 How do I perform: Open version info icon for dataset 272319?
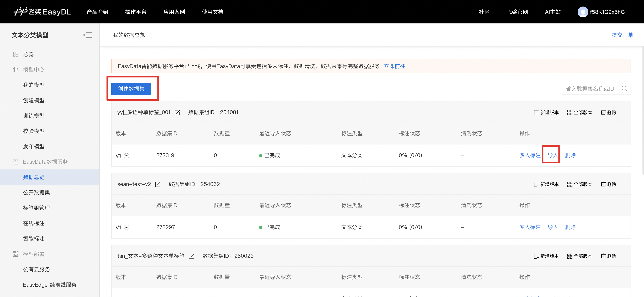coord(127,156)
